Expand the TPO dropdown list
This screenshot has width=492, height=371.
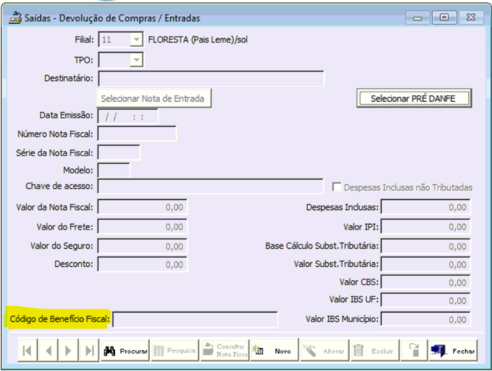(136, 60)
